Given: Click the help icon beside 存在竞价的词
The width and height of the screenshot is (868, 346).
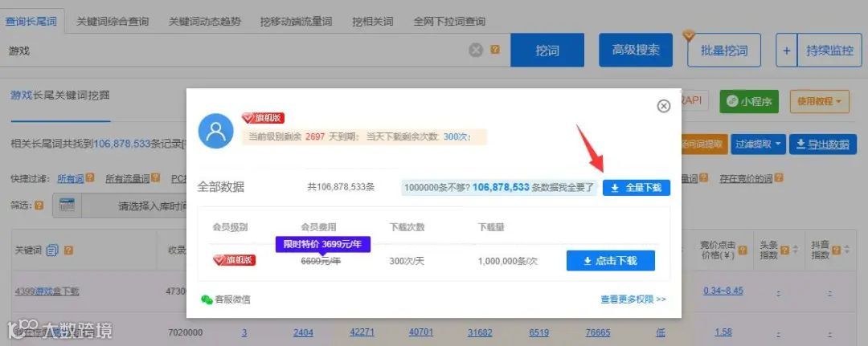Looking at the screenshot, I should 779,178.
